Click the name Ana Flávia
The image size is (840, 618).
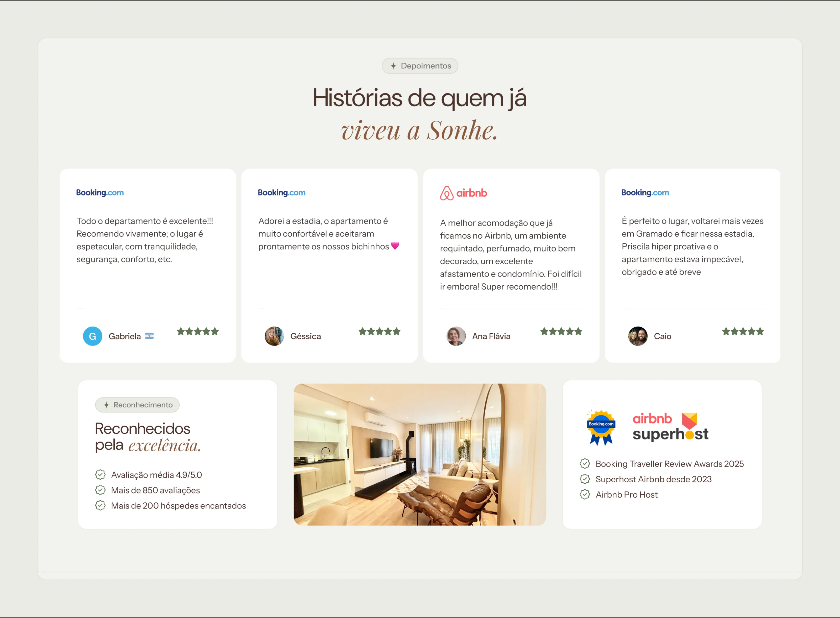[x=491, y=336]
